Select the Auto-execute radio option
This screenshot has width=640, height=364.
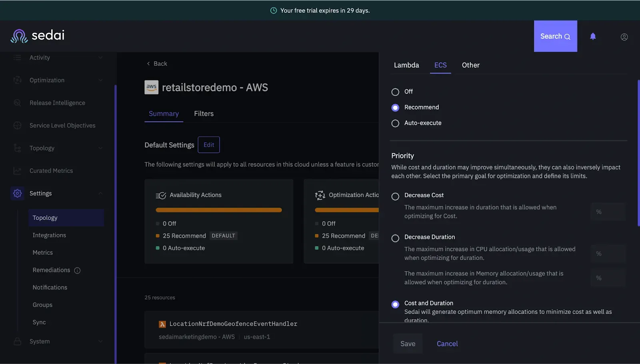pos(395,123)
